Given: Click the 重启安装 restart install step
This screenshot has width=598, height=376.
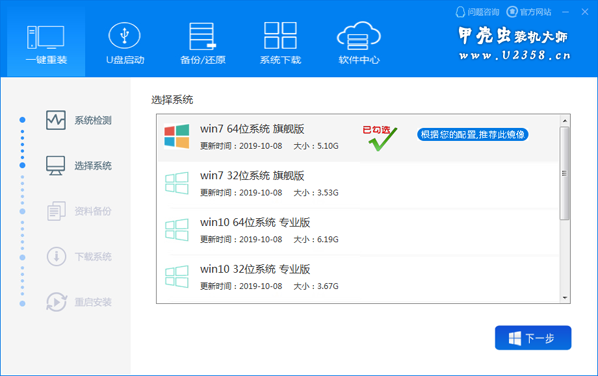Looking at the screenshot, I should pos(79,302).
